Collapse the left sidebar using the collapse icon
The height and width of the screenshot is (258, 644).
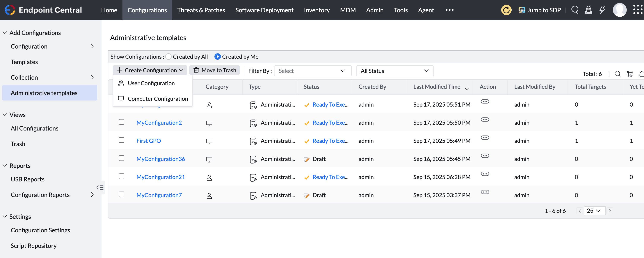click(100, 187)
